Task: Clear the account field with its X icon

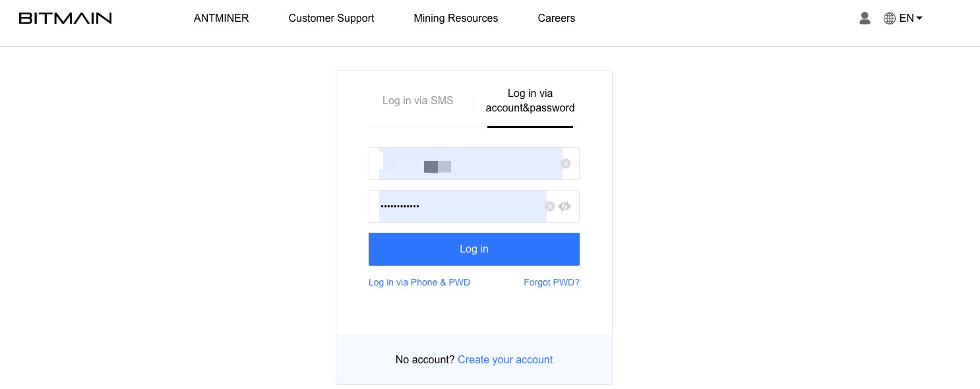Action: [566, 164]
